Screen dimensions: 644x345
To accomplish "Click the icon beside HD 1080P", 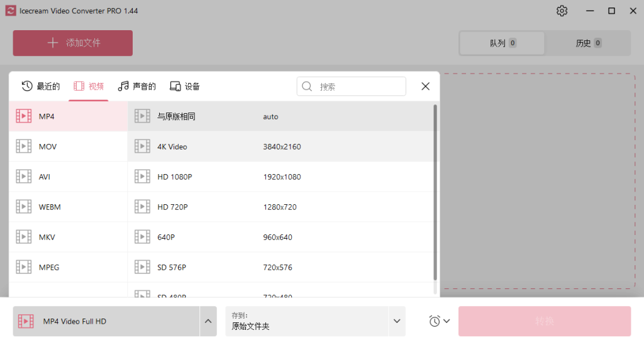I will click(x=143, y=177).
